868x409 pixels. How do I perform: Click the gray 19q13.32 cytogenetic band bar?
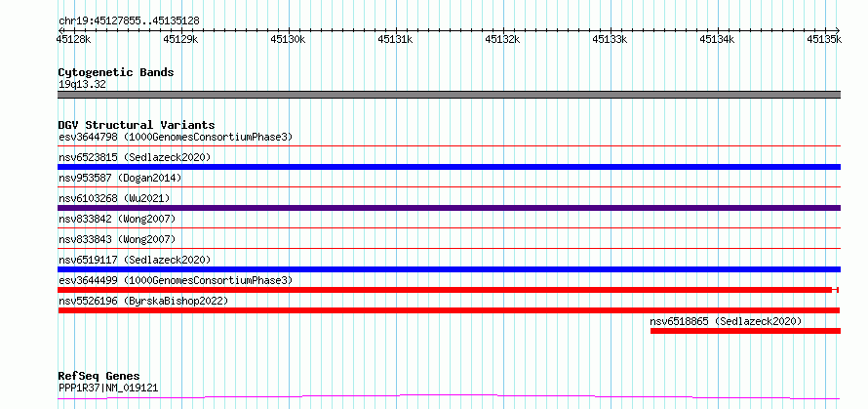pos(449,95)
